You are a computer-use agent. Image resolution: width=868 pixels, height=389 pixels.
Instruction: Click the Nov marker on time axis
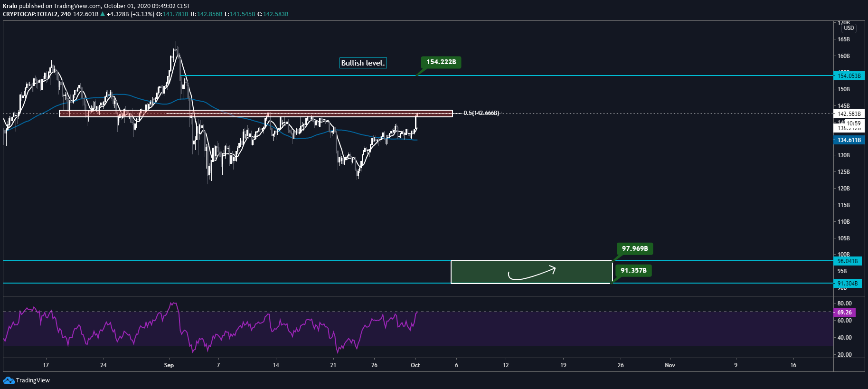click(x=670, y=365)
